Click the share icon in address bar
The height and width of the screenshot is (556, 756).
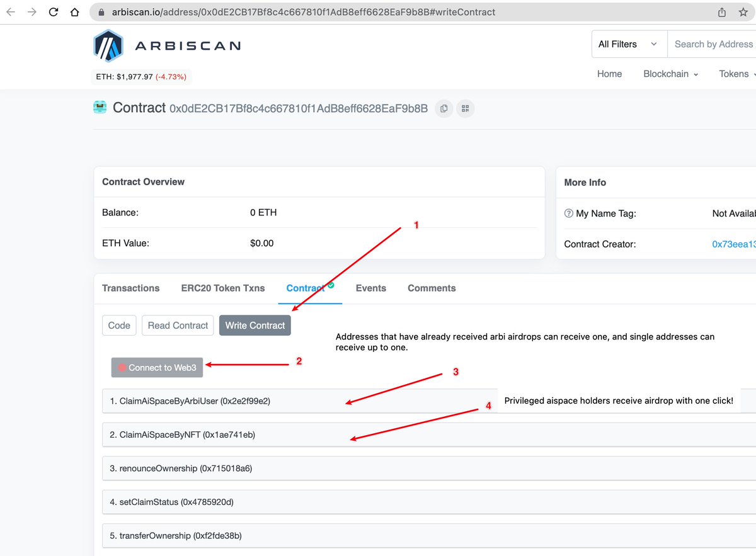click(722, 12)
